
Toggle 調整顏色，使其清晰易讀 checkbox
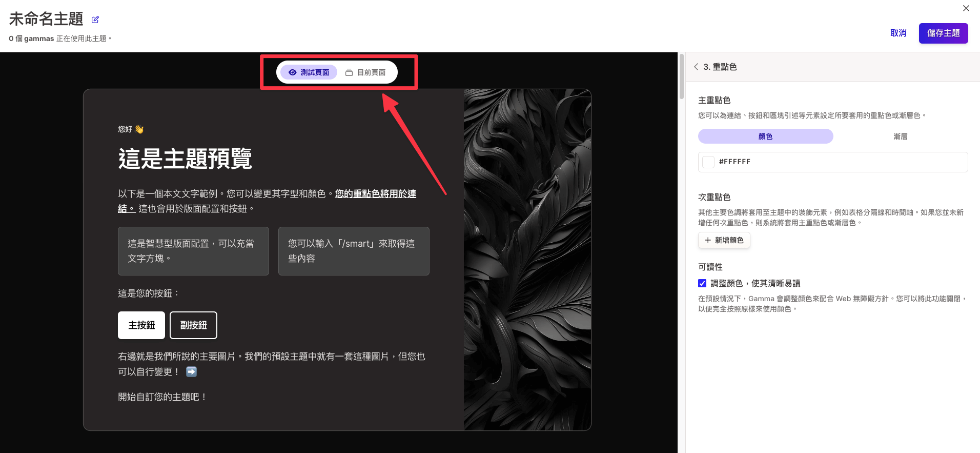[702, 283]
